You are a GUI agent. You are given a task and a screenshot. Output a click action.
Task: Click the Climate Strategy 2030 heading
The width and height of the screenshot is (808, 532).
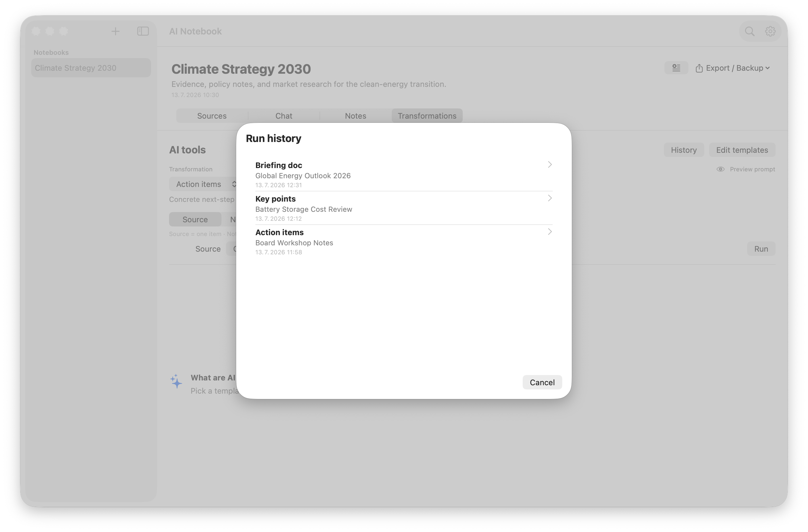click(241, 69)
